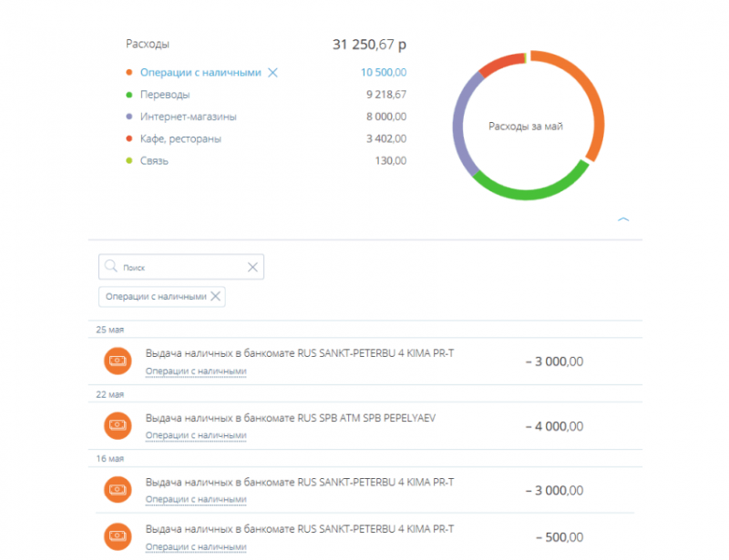
Task: Collapse the expenses chart with chevron arrow
Action: point(623,219)
